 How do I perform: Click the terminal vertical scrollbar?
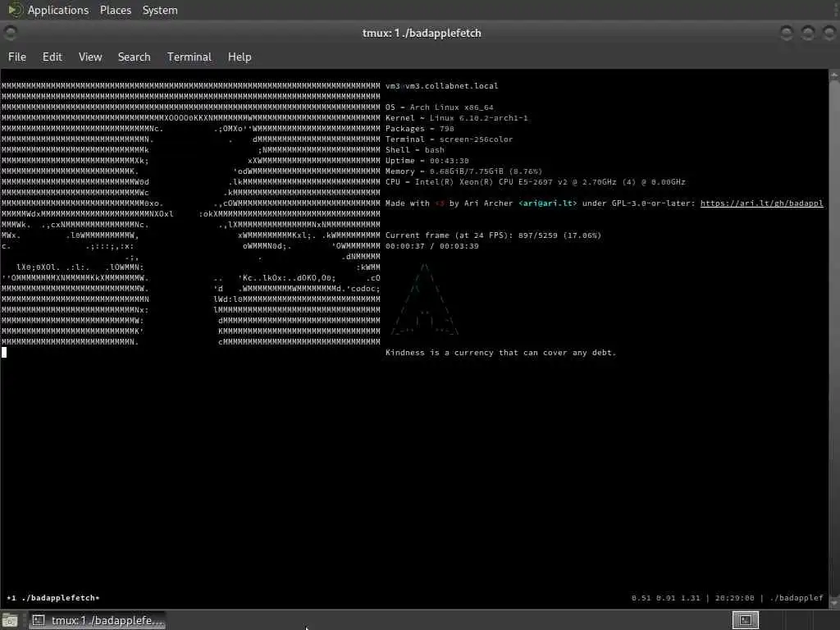point(834,339)
